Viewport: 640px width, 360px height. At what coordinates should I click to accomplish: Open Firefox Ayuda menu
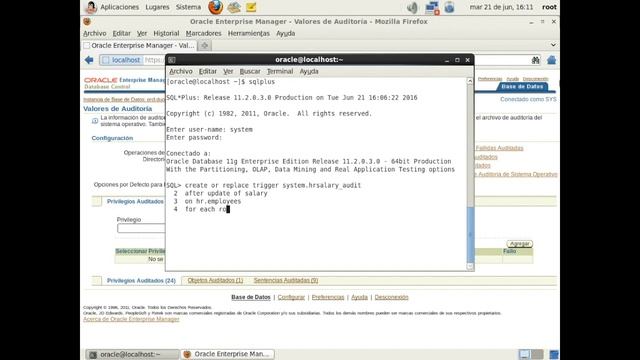click(x=285, y=33)
